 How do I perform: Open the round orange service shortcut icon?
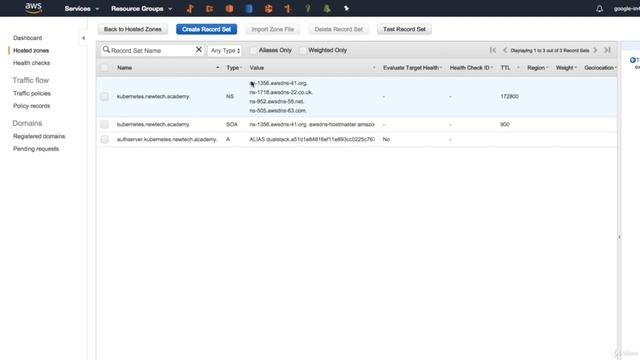229,9
